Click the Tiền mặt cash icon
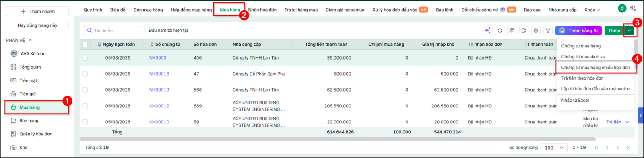This screenshot has width=644, height=158. pyautogui.click(x=14, y=80)
